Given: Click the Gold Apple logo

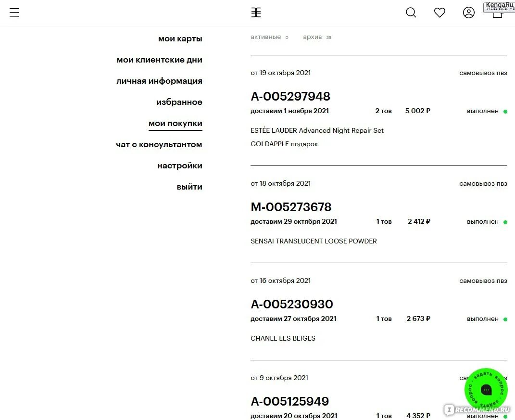Looking at the screenshot, I should click(256, 13).
